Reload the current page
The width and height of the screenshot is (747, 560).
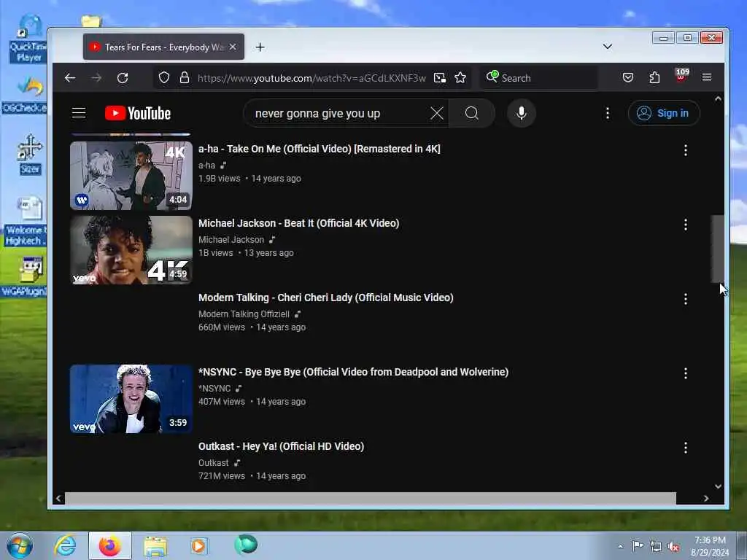tap(123, 77)
